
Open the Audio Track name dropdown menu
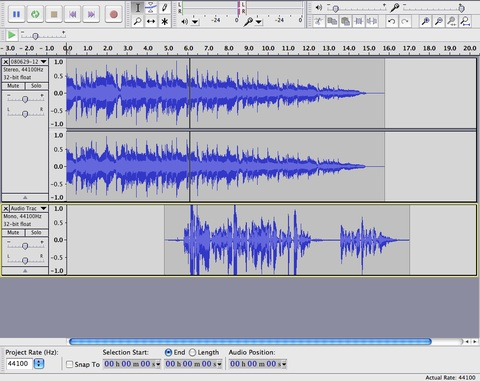tap(29, 208)
